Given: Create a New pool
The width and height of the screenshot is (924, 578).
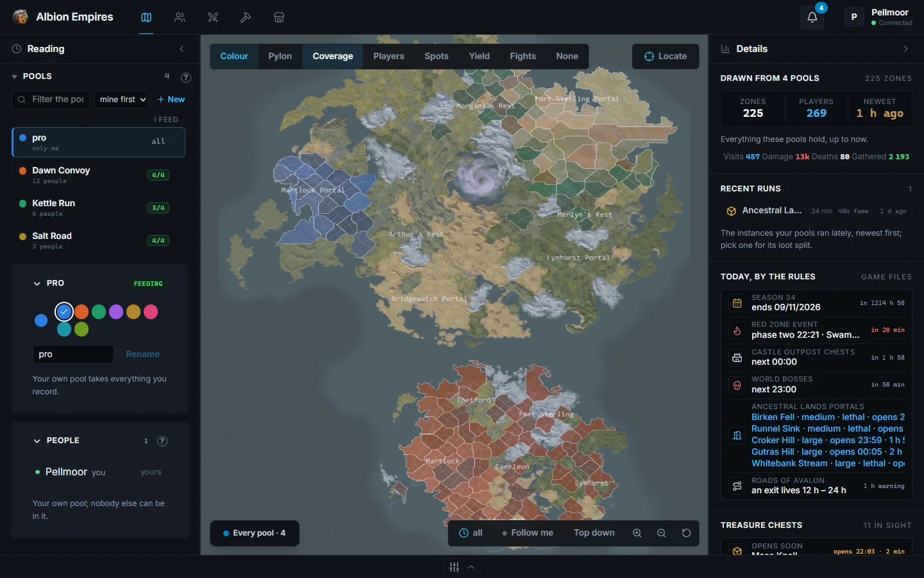Looking at the screenshot, I should (x=171, y=100).
